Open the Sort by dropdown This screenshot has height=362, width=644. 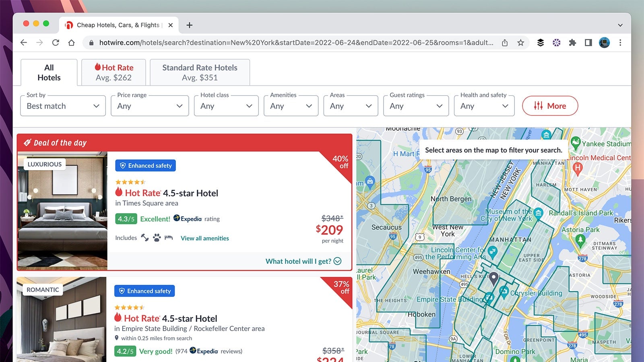click(63, 106)
